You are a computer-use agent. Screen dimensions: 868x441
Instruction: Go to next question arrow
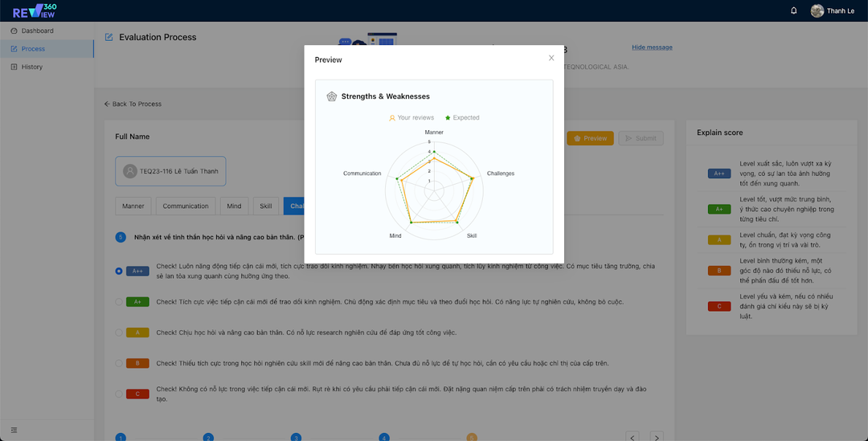click(x=656, y=437)
